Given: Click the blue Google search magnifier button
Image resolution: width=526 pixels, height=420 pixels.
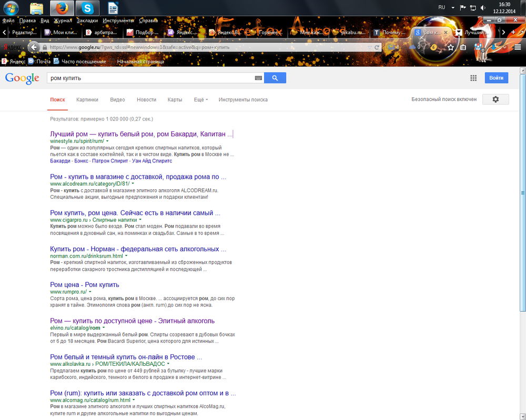Looking at the screenshot, I should [x=275, y=78].
